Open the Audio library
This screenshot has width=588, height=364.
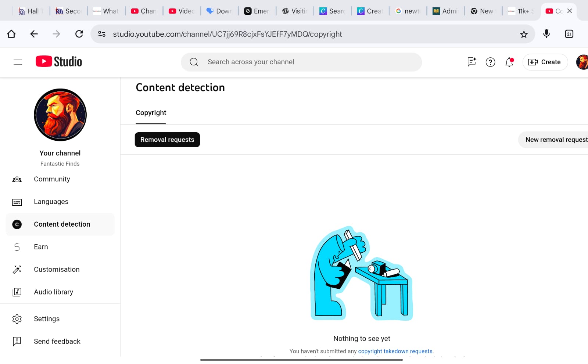[x=54, y=292]
